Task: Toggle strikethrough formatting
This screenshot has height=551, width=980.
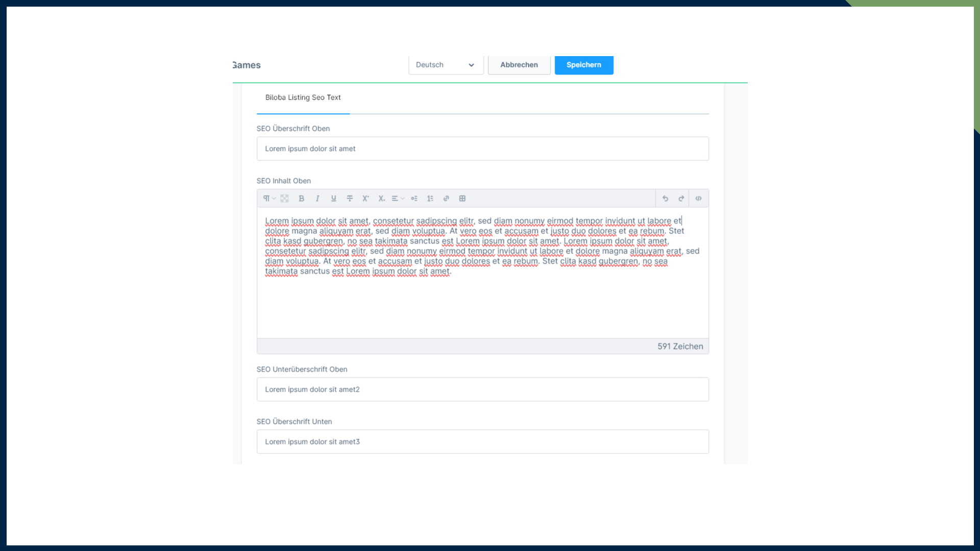Action: tap(350, 198)
